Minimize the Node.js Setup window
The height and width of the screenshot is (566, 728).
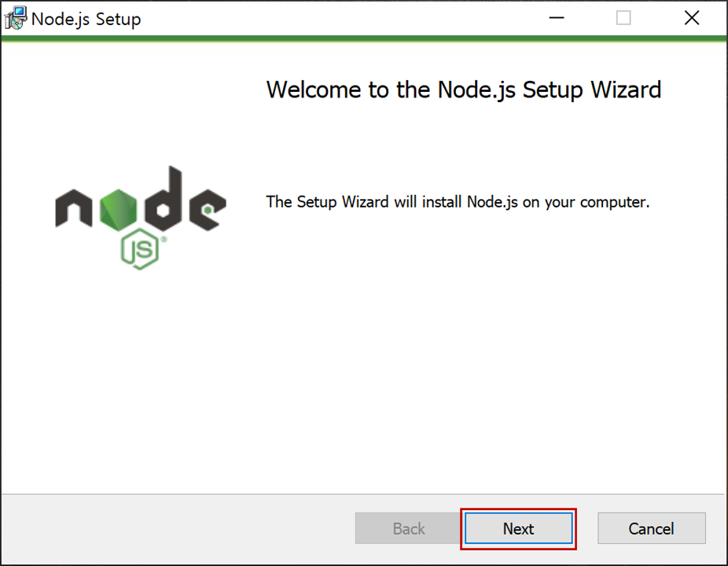click(556, 18)
